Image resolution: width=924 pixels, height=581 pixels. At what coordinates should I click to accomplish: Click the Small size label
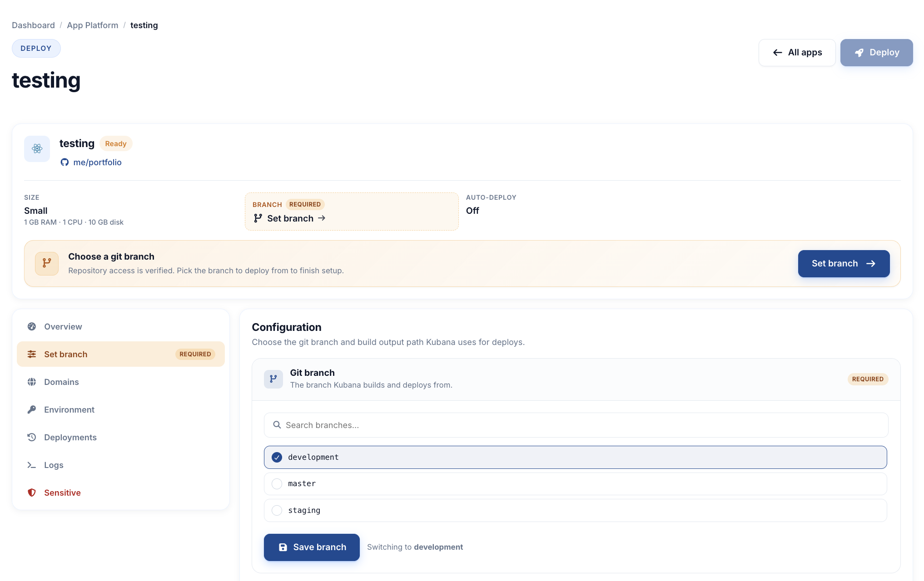click(x=36, y=211)
